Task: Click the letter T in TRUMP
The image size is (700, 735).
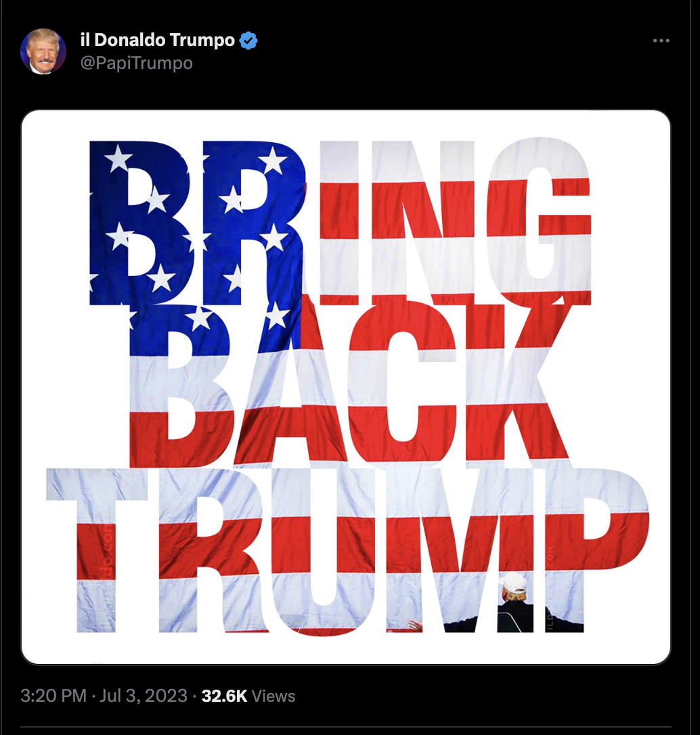Action: click(97, 550)
